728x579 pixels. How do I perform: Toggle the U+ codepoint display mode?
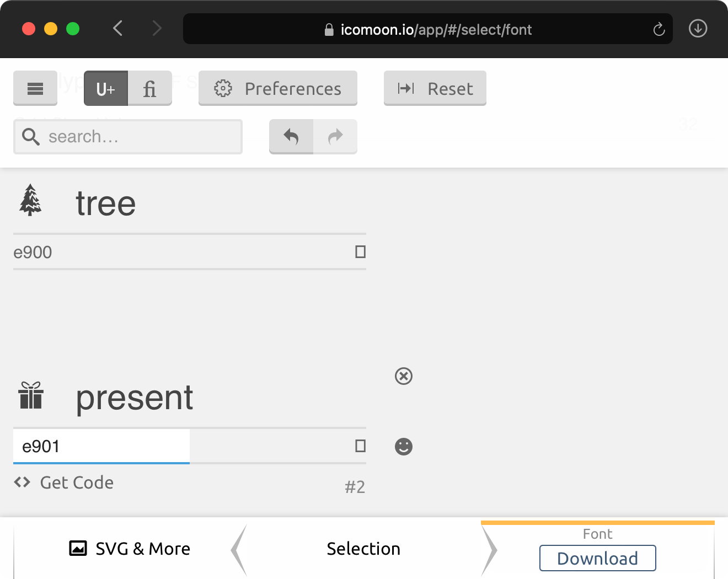click(x=105, y=88)
